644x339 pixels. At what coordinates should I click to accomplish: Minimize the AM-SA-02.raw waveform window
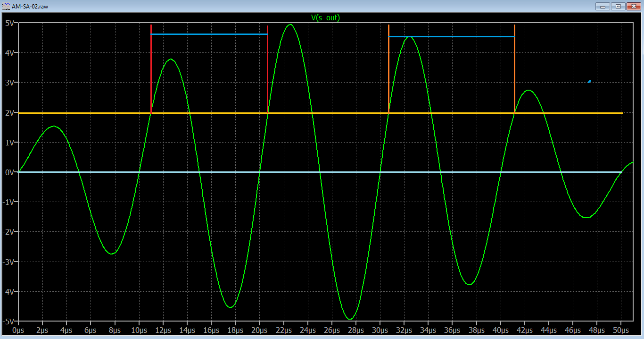click(602, 6)
